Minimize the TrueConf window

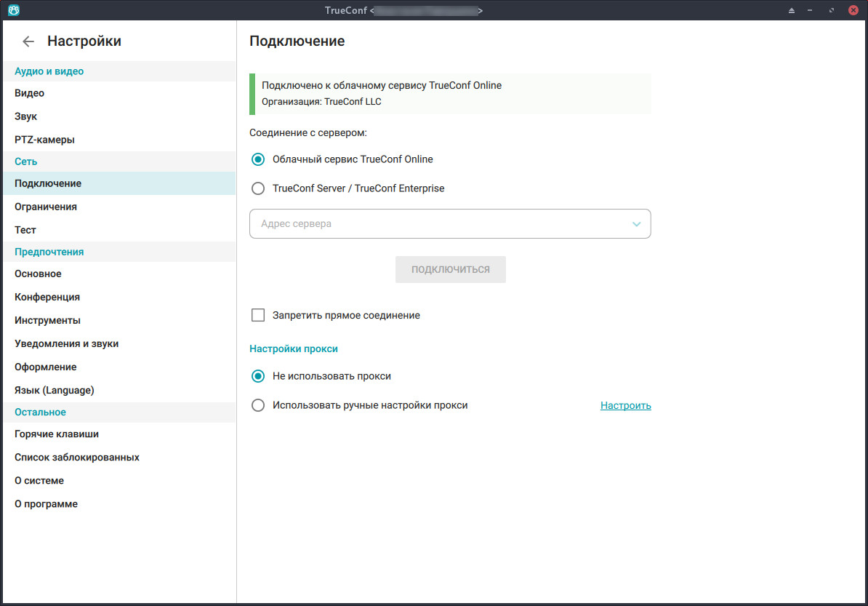point(810,10)
